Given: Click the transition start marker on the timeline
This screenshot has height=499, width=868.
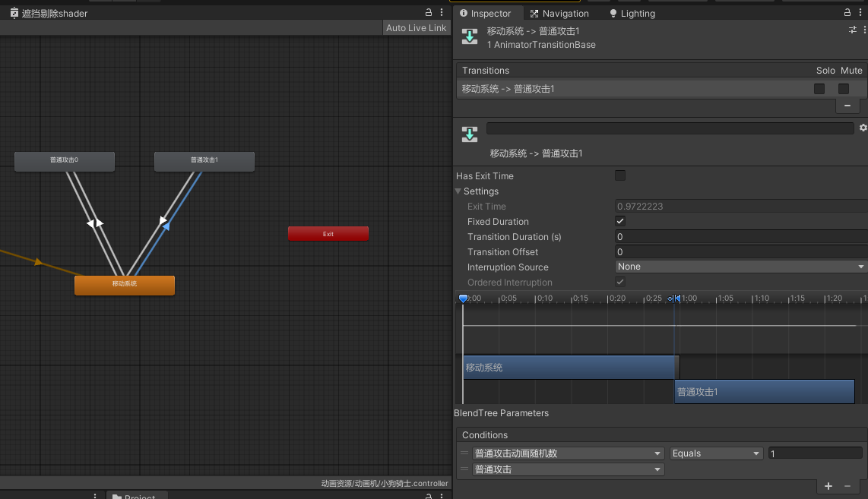Looking at the screenshot, I should 673,298.
